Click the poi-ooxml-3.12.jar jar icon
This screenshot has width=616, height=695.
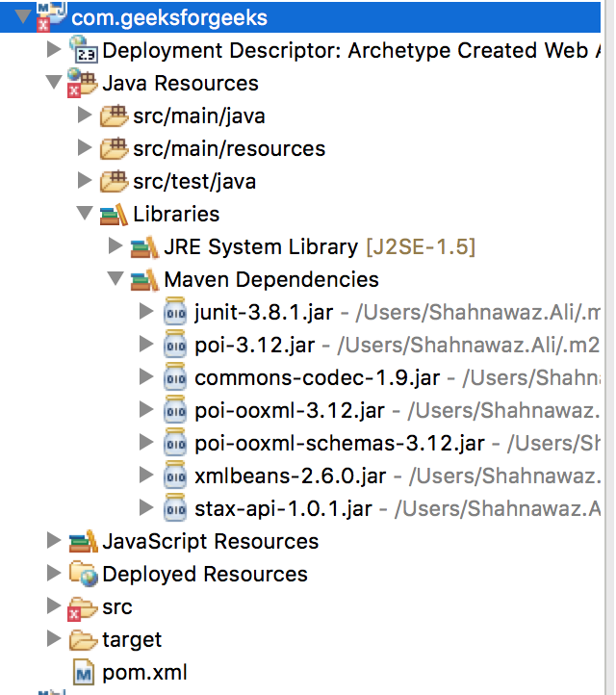pos(175,409)
